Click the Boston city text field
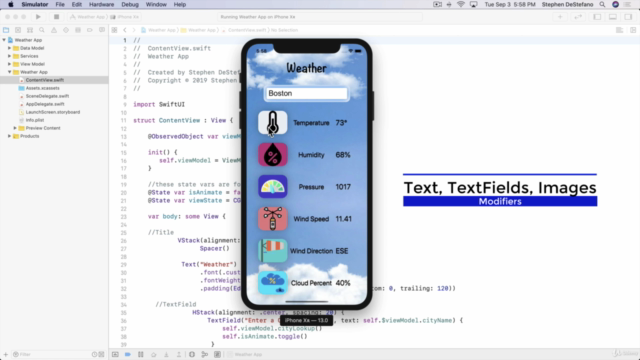The height and width of the screenshot is (360, 640). (x=306, y=93)
